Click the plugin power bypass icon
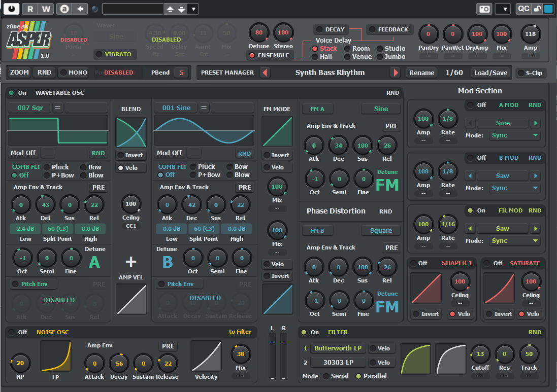Viewport: 557px width, 392px height. (x=12, y=9)
